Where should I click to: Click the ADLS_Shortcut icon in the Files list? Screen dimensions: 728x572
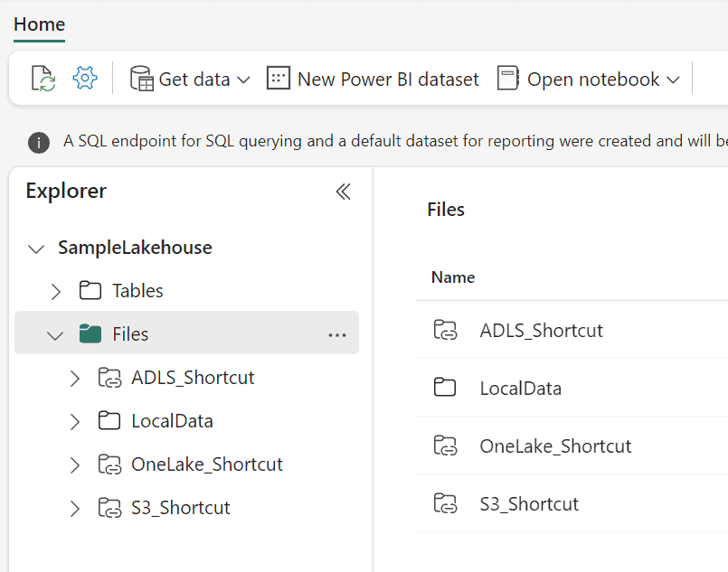click(x=445, y=331)
